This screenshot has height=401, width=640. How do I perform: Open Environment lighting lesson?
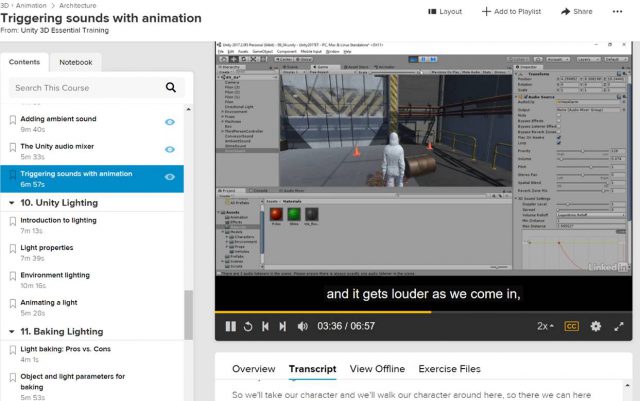[55, 275]
